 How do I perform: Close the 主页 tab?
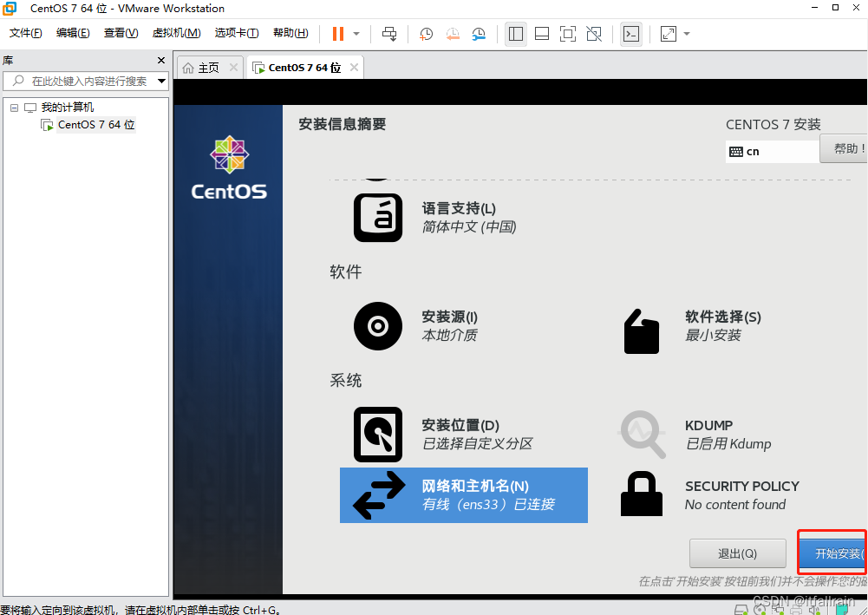tap(233, 68)
